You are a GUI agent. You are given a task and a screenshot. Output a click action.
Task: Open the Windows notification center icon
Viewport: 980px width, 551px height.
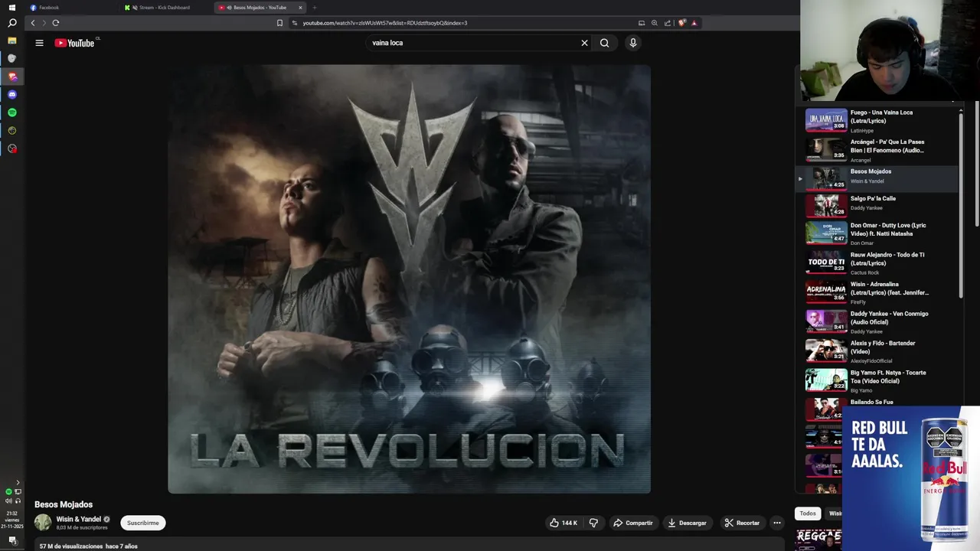pyautogui.click(x=11, y=540)
